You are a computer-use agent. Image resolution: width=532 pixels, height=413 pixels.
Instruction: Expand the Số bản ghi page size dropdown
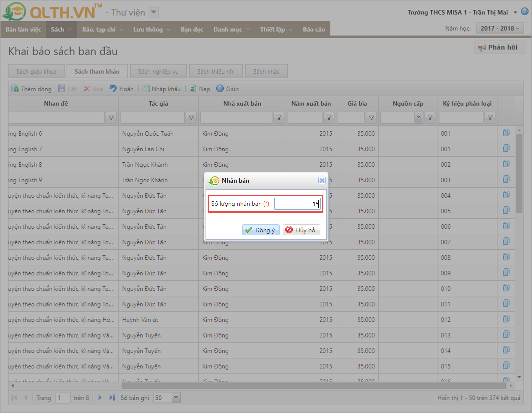(176, 397)
